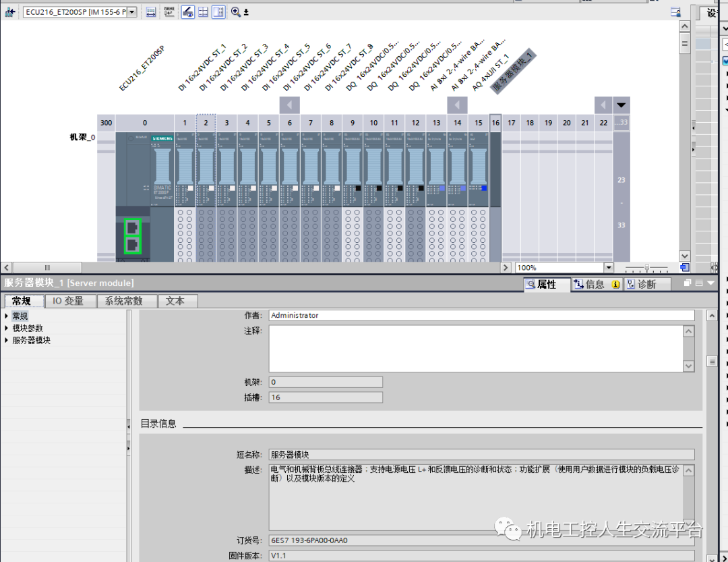Screen dimensions: 728x562
Task: Click device view vertical scrollbar down arrow
Action: click(x=684, y=256)
